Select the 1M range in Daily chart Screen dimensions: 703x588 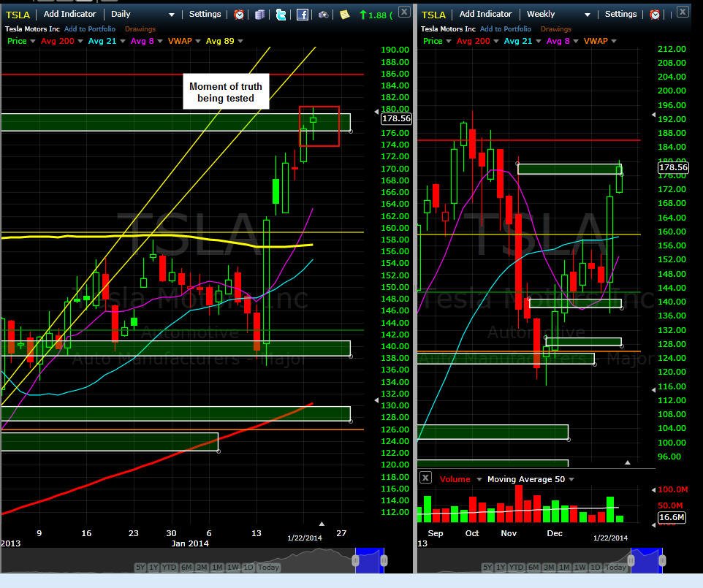[217, 568]
